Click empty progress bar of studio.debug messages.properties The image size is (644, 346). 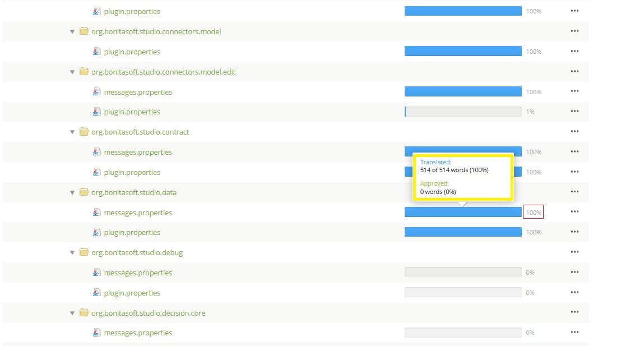point(463,272)
